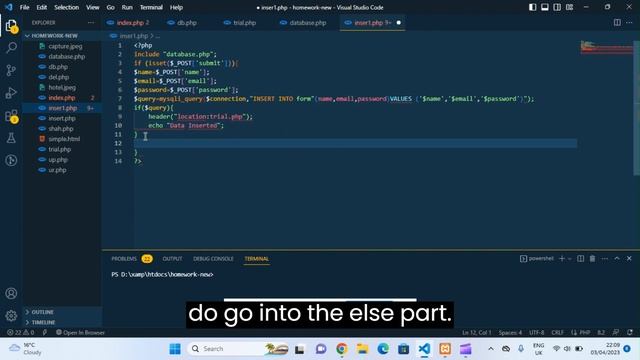The width and height of the screenshot is (640, 360).
Task: Toggle primary side bar layout icon
Action: pos(533,7)
